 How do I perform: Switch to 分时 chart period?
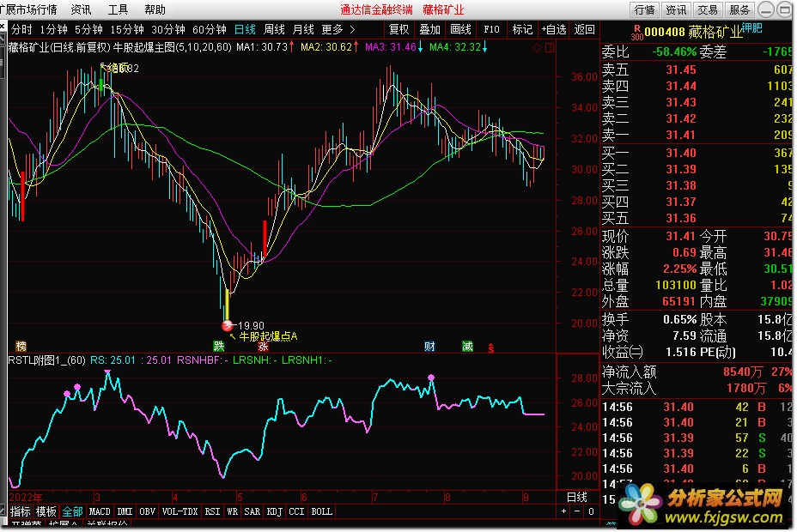(x=21, y=29)
